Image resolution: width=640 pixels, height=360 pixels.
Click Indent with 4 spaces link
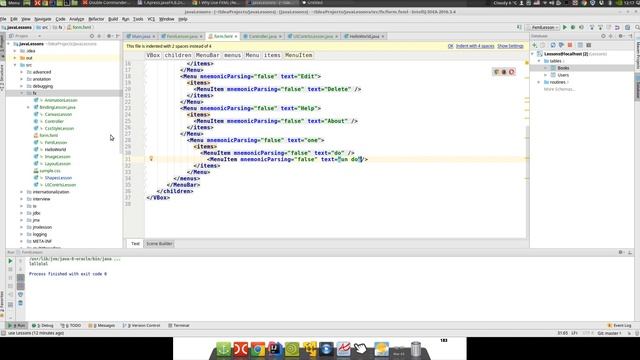pyautogui.click(x=475, y=46)
